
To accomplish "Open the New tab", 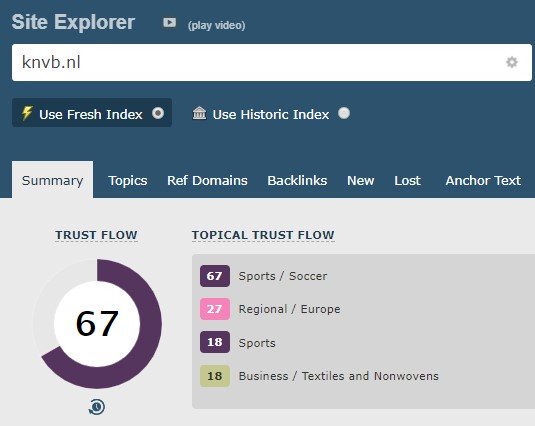I will [361, 180].
